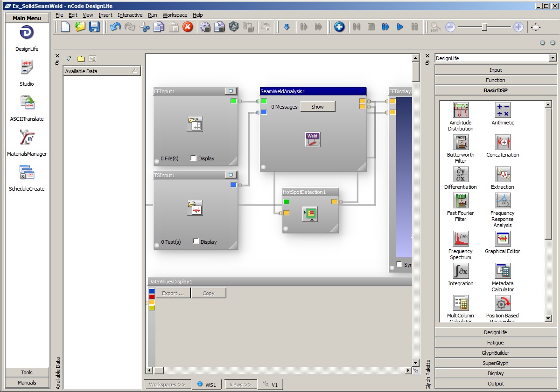Expand the SuperGlyph palette section

[496, 363]
